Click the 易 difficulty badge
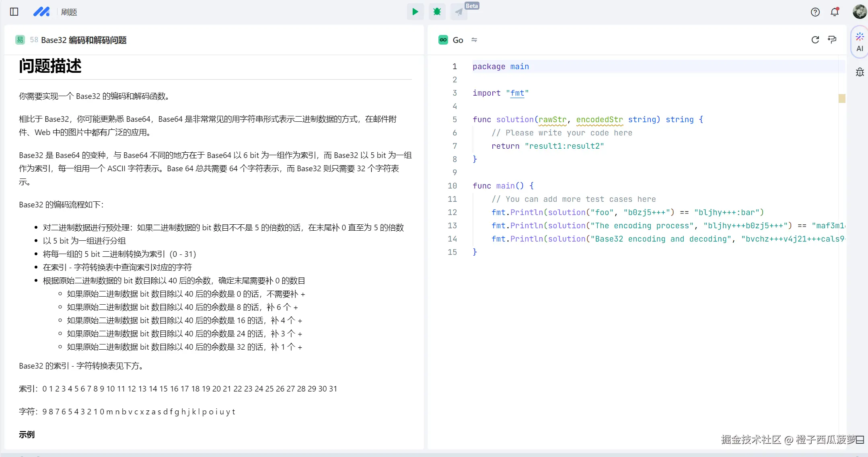Viewport: 868px width, 457px height. click(20, 40)
